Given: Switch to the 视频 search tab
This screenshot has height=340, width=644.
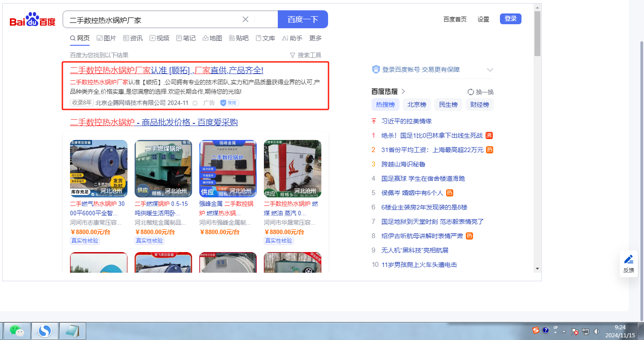Looking at the screenshot, I should tap(159, 38).
